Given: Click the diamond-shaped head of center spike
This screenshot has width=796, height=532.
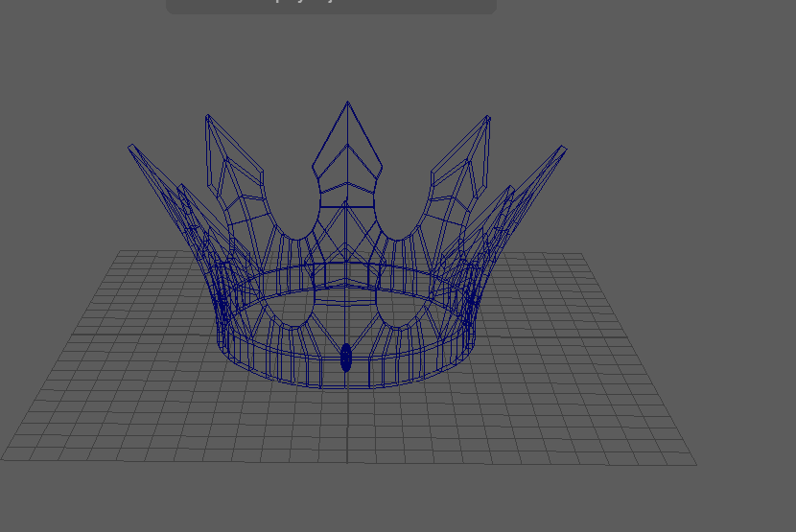Looking at the screenshot, I should tap(347, 153).
